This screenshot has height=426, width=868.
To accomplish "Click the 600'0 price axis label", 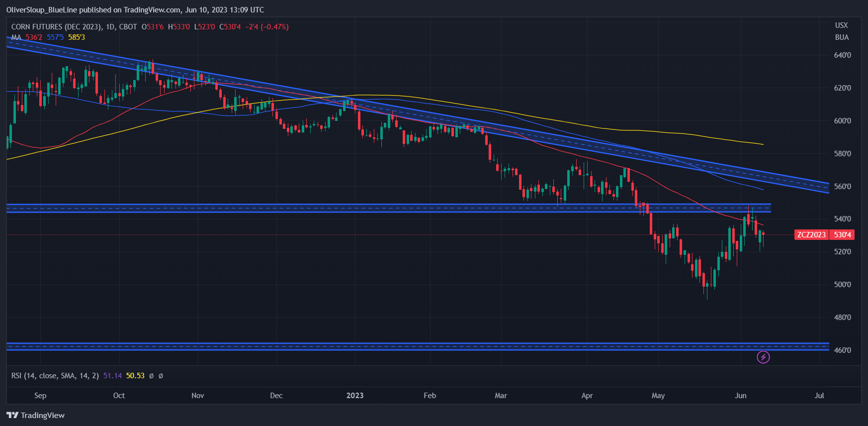I will (x=842, y=121).
